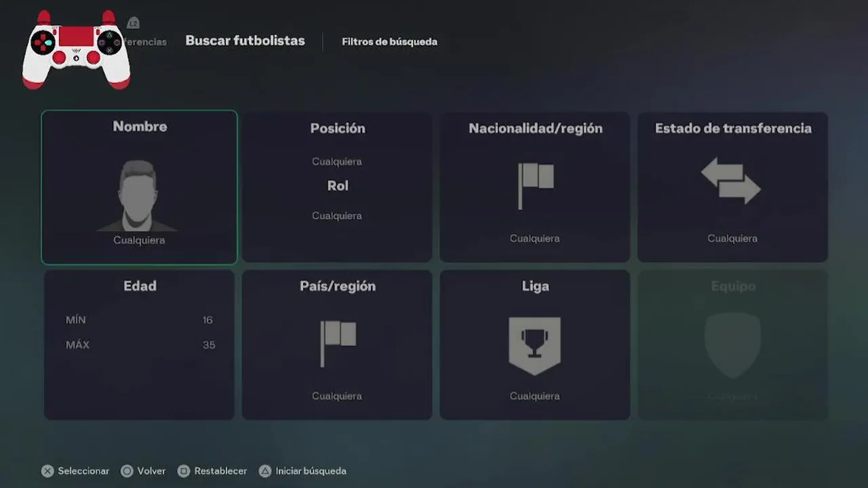Click Cualquiera in the Liga card

tap(534, 396)
